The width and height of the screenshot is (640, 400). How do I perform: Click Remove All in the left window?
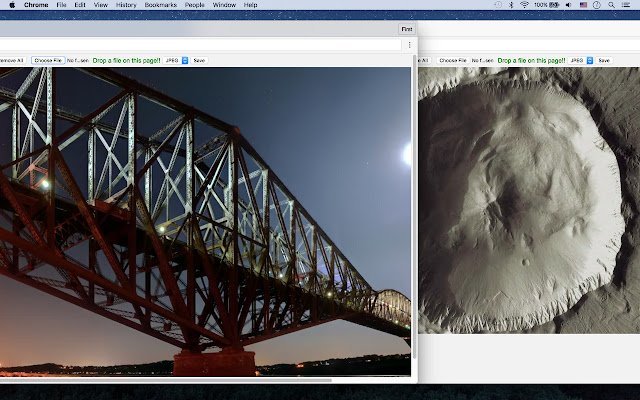[x=13, y=60]
